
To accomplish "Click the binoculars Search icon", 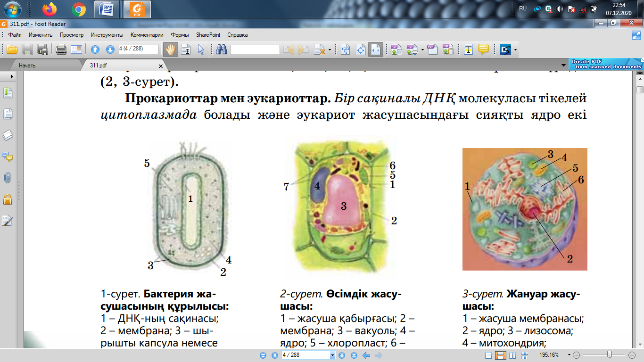I will point(222,49).
